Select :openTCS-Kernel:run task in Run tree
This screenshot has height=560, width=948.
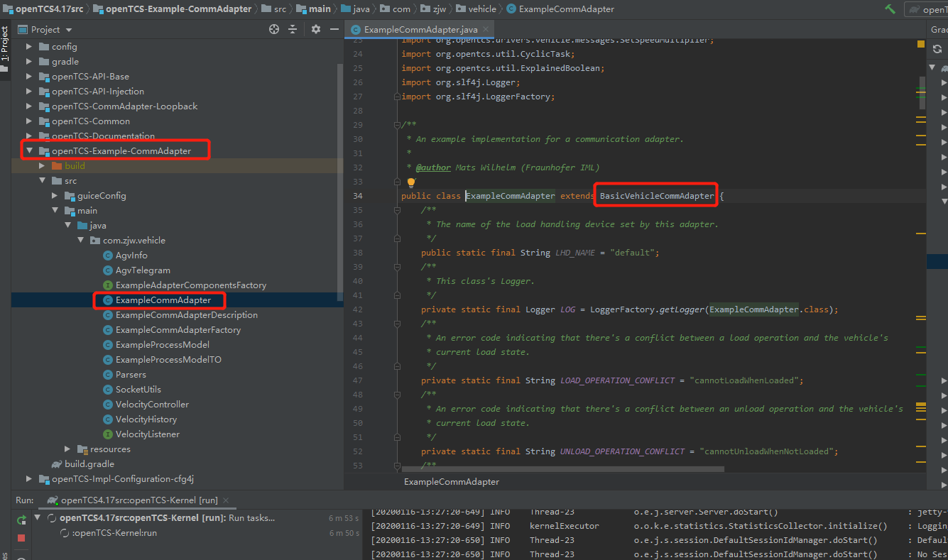114,532
